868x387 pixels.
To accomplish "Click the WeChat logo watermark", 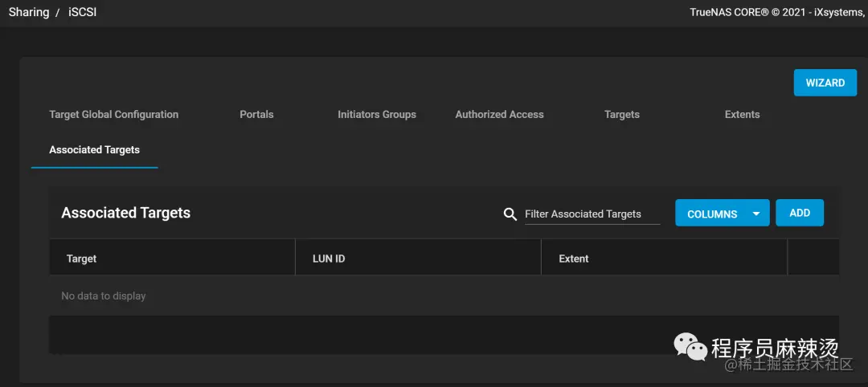I will [690, 347].
